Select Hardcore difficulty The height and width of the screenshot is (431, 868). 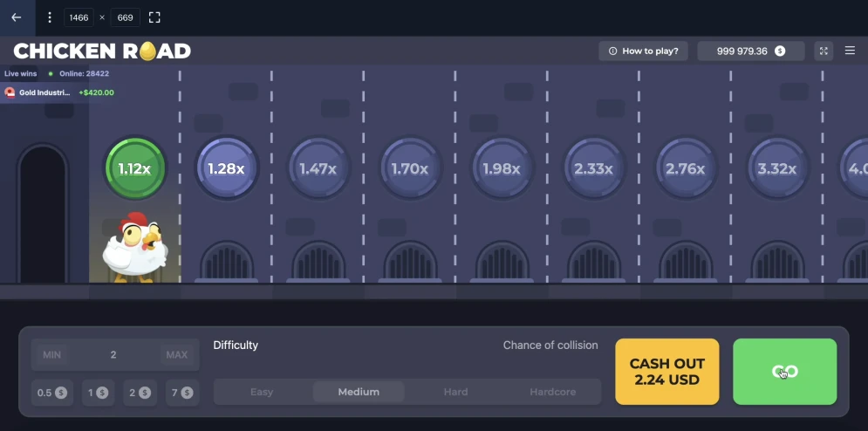(x=552, y=393)
